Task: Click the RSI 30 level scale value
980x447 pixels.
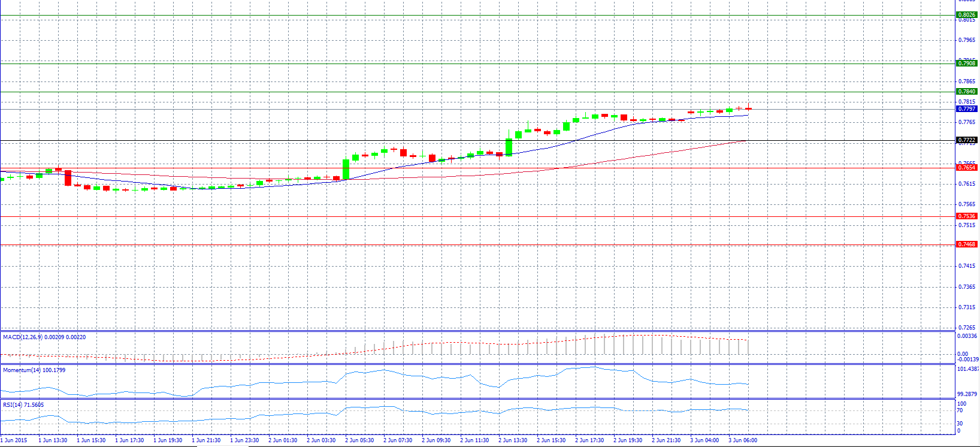Action: (x=960, y=424)
